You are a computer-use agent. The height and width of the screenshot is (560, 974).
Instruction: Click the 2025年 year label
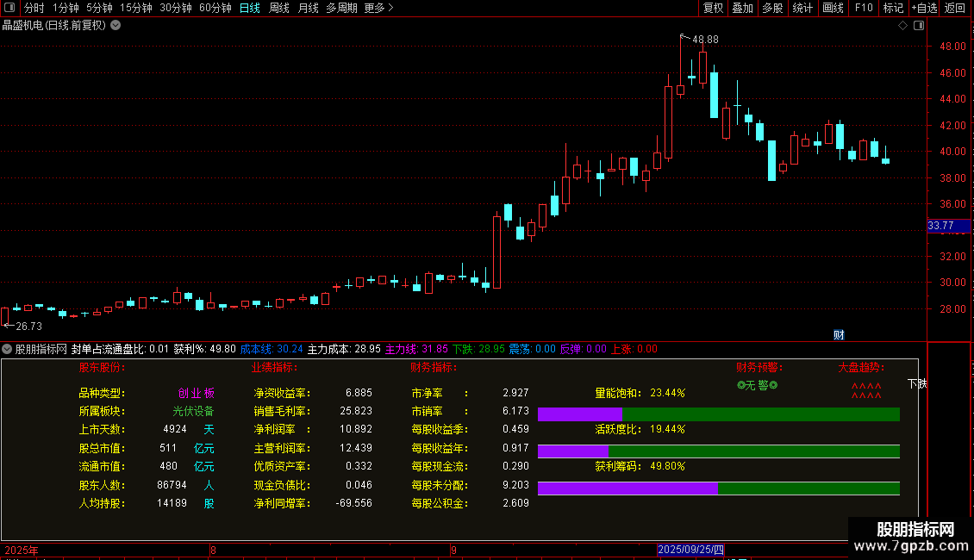22,550
